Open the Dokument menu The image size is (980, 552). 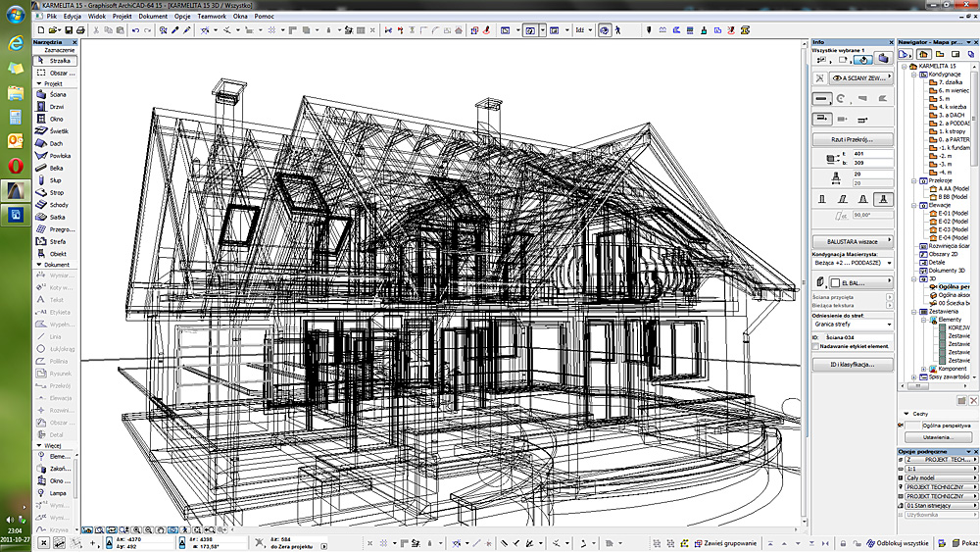pyautogui.click(x=153, y=17)
